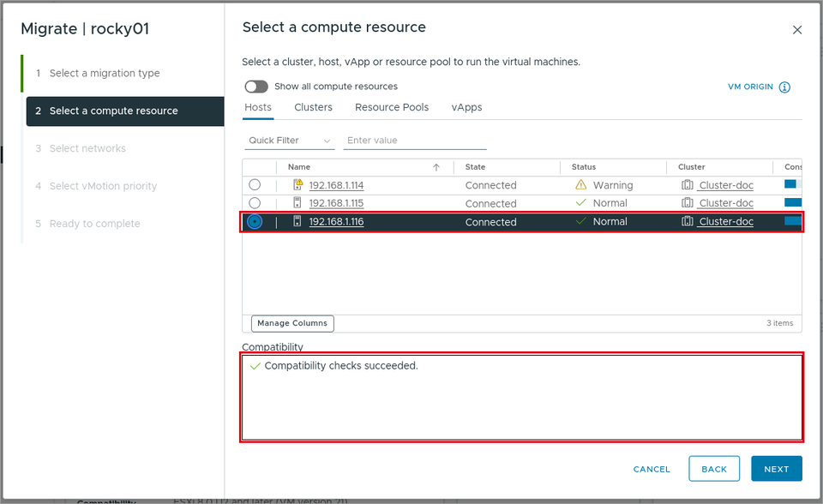
Task: Open Cluster-doc link in the 192.168.1.114 row
Action: (x=726, y=185)
